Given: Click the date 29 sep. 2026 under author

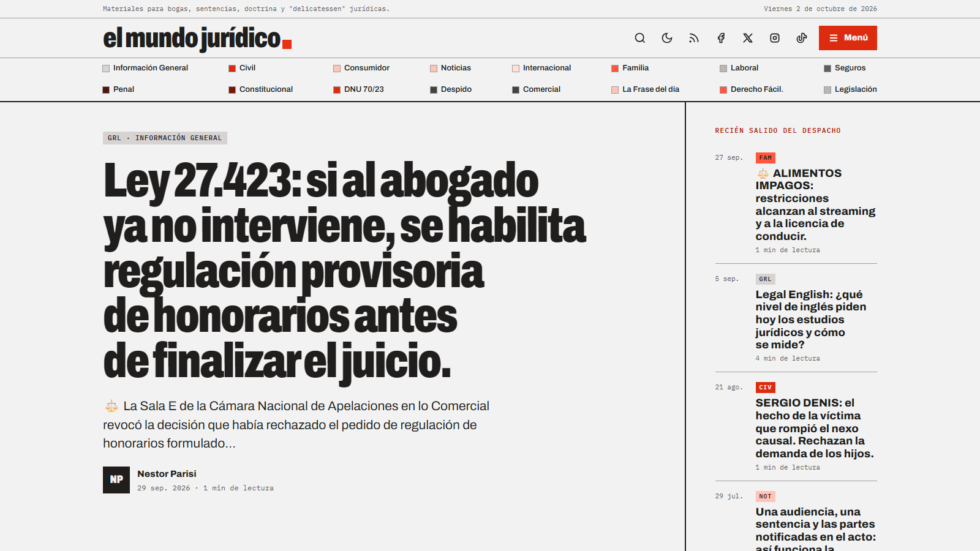Looking at the screenshot, I should tap(164, 488).
